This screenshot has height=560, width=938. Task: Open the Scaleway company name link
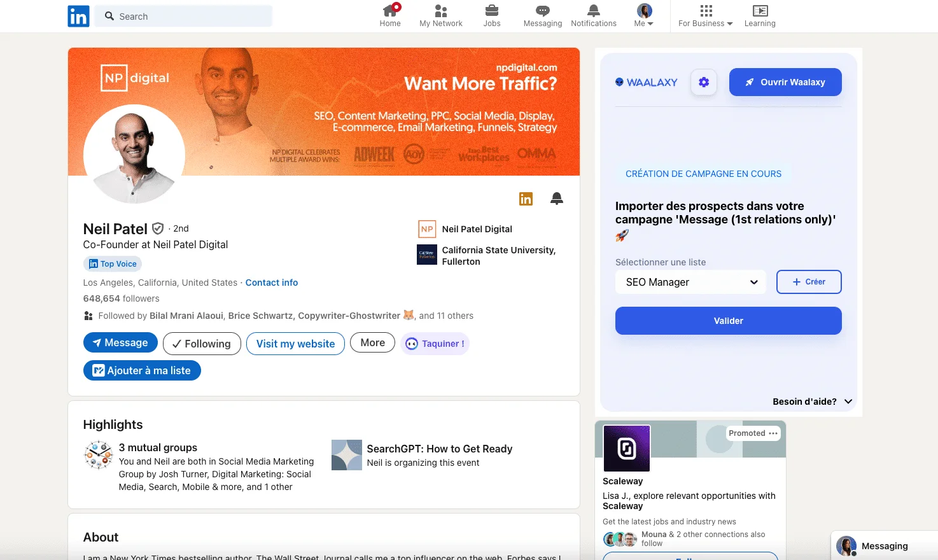coord(623,481)
